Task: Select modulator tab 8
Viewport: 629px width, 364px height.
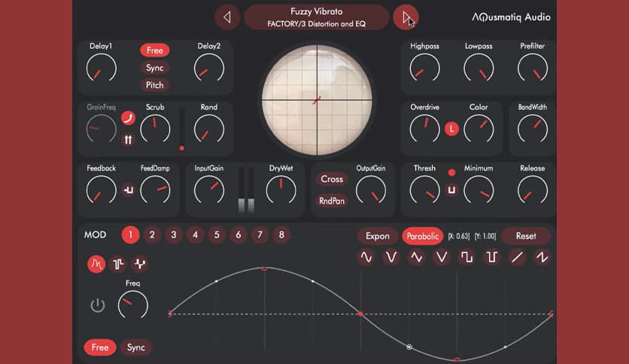Action: 281,235
